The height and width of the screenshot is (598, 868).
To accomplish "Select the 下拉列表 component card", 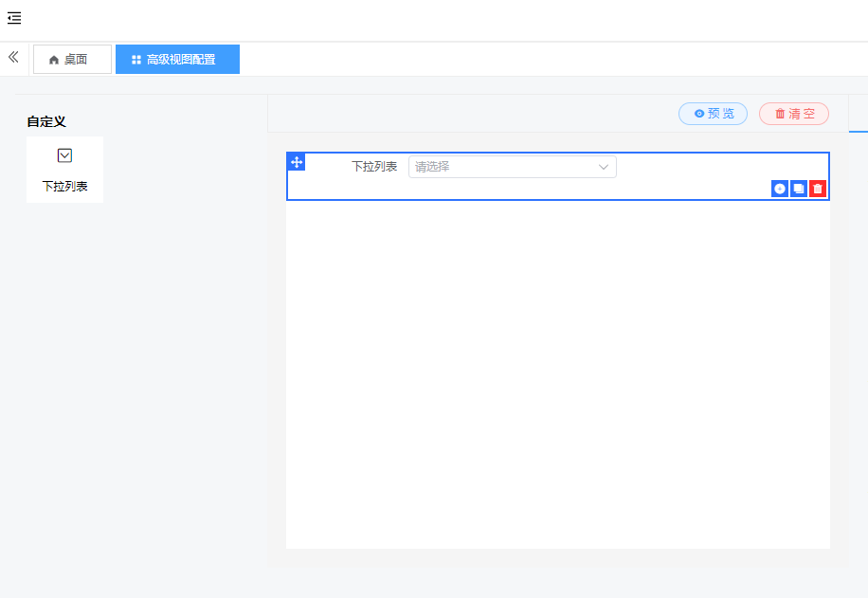I will coord(64,170).
